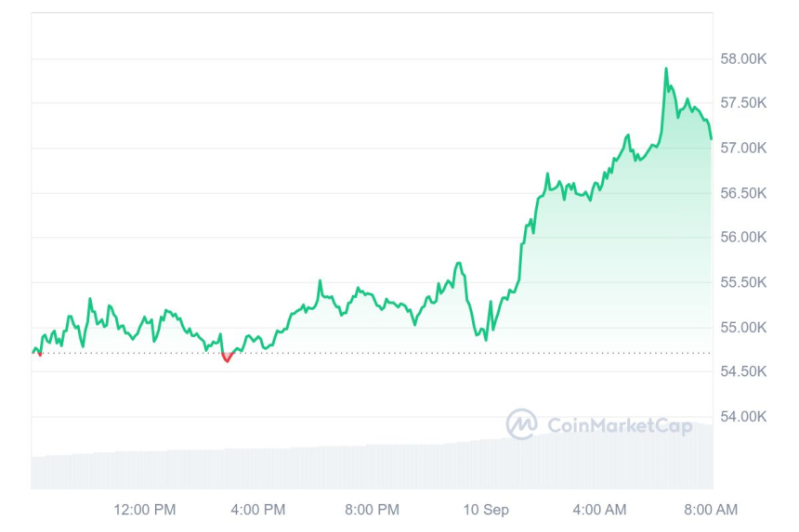Click the 55.00K price axis label
Viewport: 799px width, 532px height.
(x=743, y=327)
